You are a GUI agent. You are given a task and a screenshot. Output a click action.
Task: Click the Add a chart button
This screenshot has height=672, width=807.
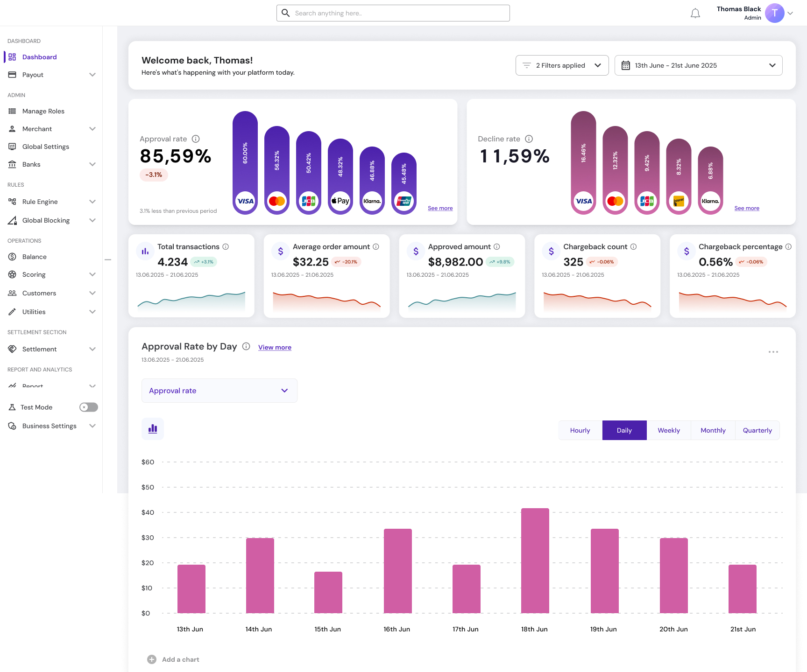click(x=173, y=659)
